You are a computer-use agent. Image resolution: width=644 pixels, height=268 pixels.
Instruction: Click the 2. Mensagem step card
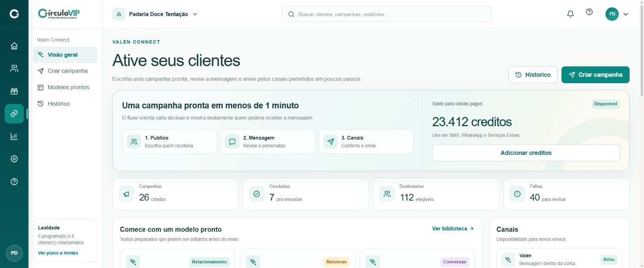point(268,142)
